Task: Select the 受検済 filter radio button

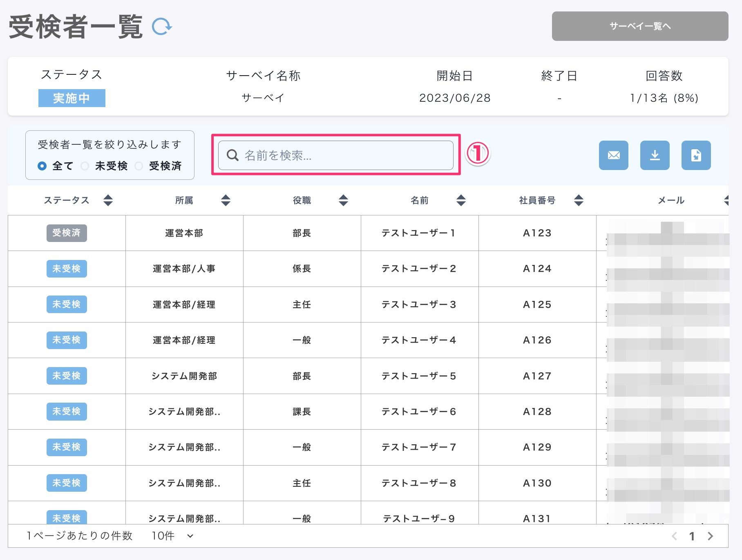Action: 139,166
